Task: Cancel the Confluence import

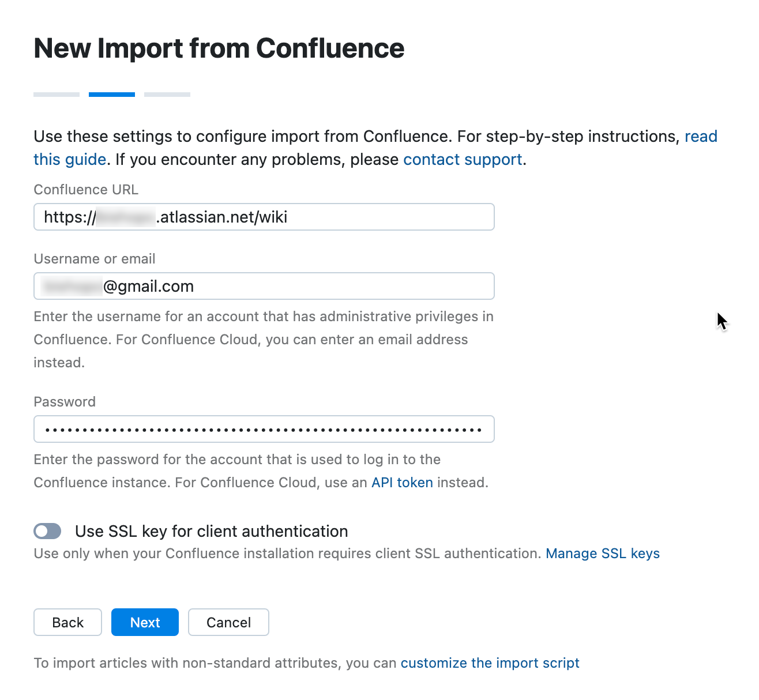Action: click(x=228, y=623)
